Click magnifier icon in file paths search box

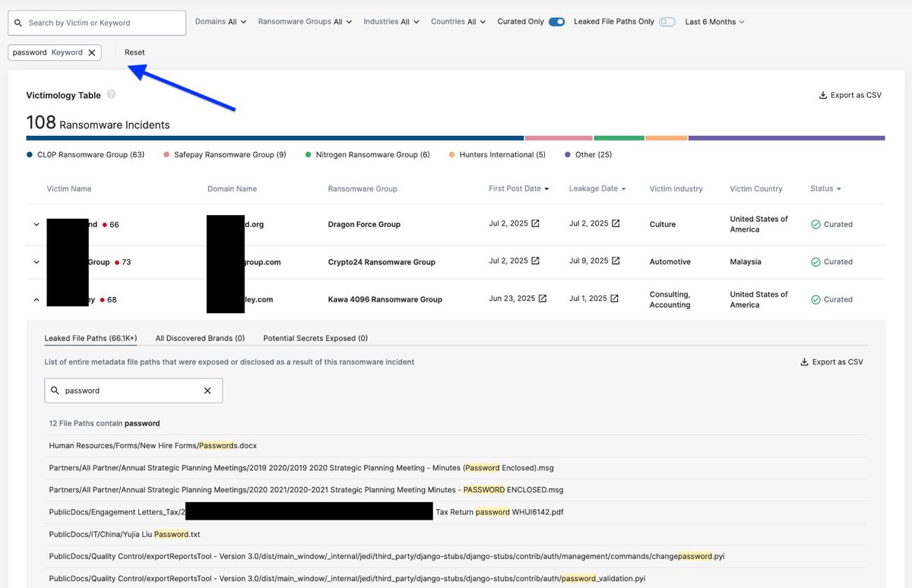[x=55, y=390]
